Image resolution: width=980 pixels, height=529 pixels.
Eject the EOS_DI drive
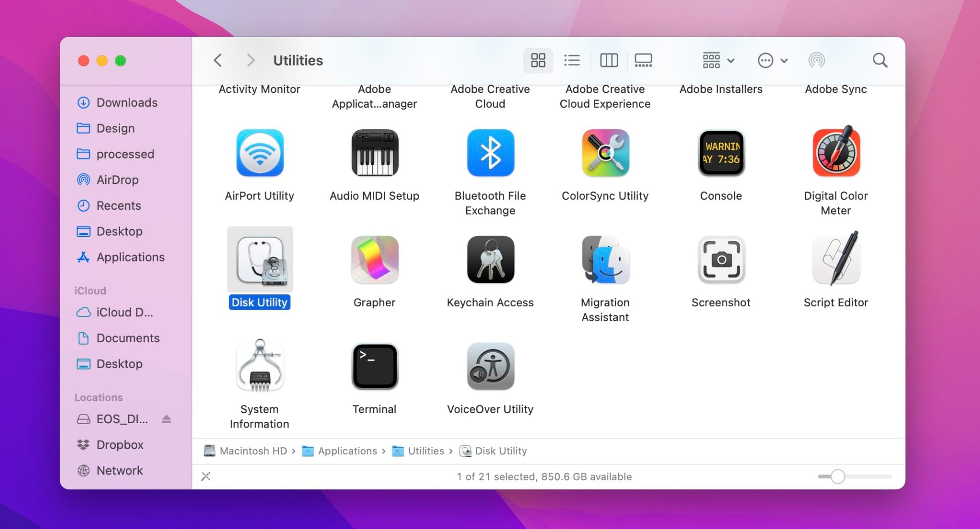[x=167, y=419]
